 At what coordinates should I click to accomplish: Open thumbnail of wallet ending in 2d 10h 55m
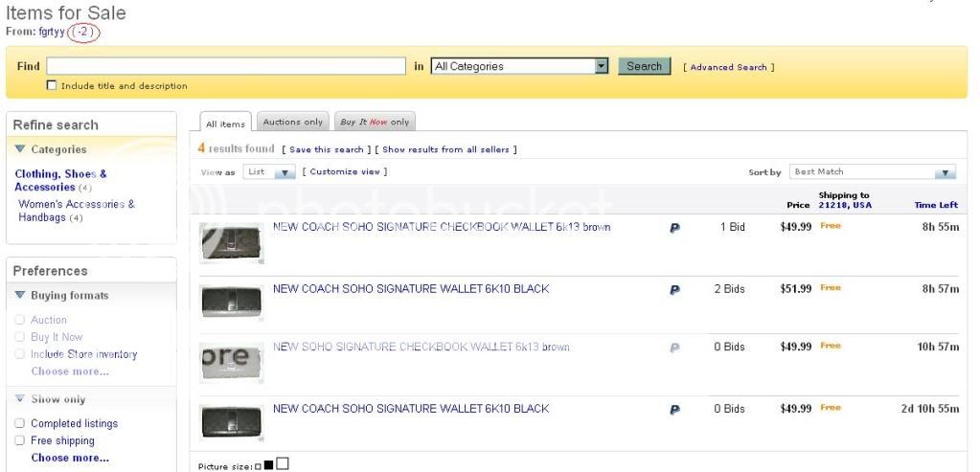(x=231, y=422)
